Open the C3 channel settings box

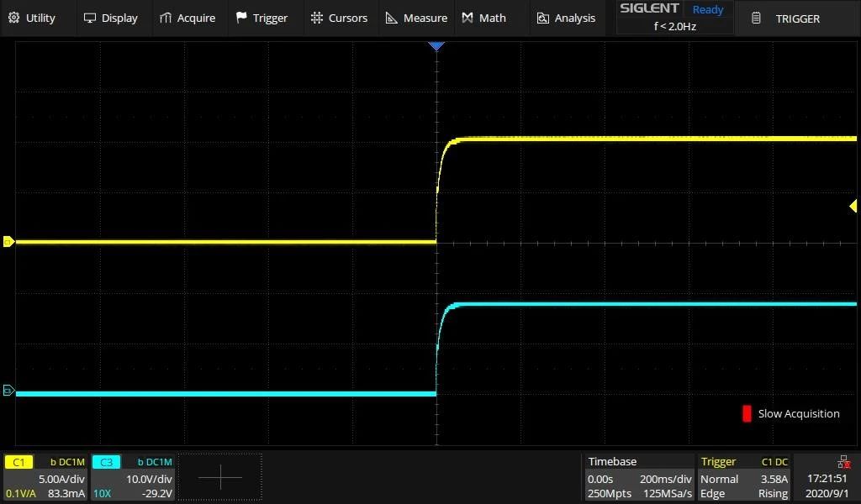(x=132, y=477)
